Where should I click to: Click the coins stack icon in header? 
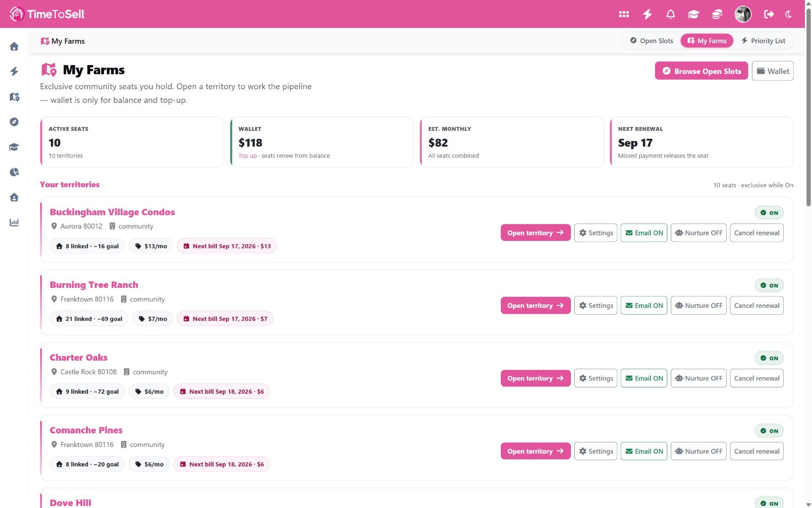[x=717, y=14]
